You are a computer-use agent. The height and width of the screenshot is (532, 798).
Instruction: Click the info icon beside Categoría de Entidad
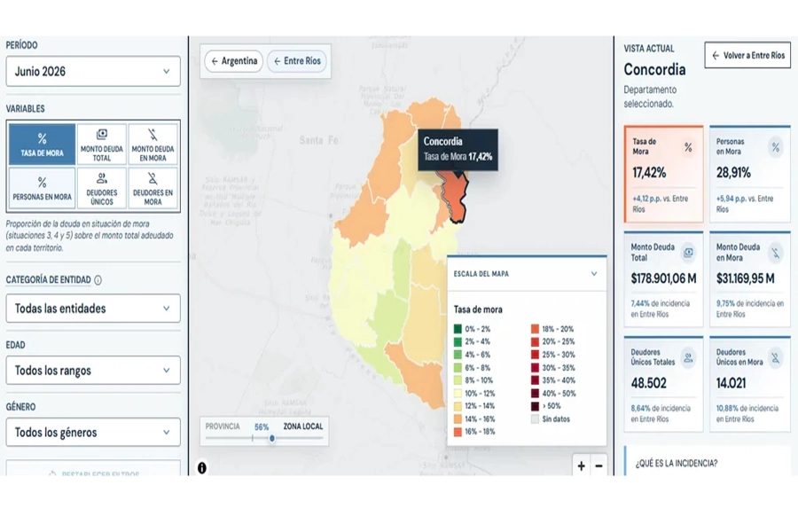click(98, 280)
